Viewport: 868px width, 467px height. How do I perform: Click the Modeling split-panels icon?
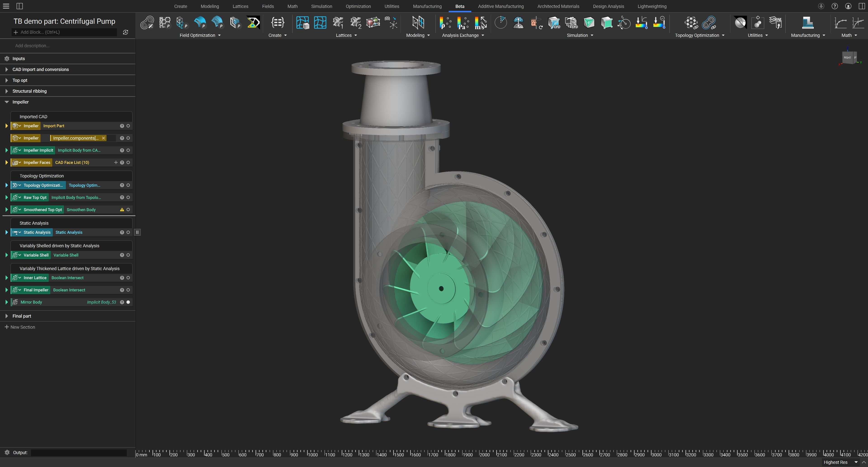(418, 23)
